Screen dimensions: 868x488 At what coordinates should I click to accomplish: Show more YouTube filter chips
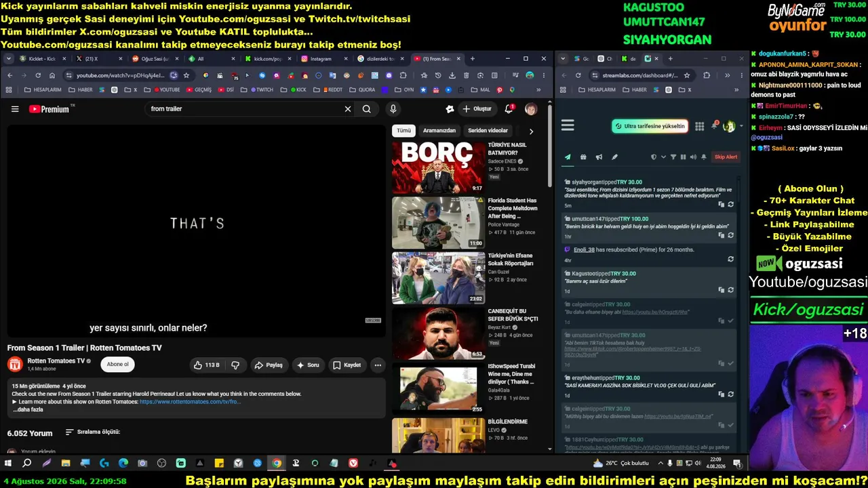(531, 131)
